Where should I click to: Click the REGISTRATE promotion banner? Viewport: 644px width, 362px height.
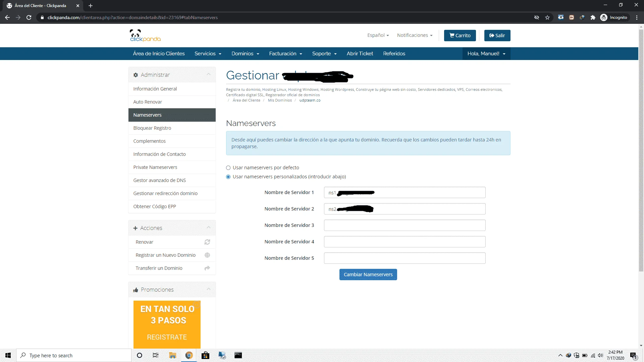click(x=167, y=324)
